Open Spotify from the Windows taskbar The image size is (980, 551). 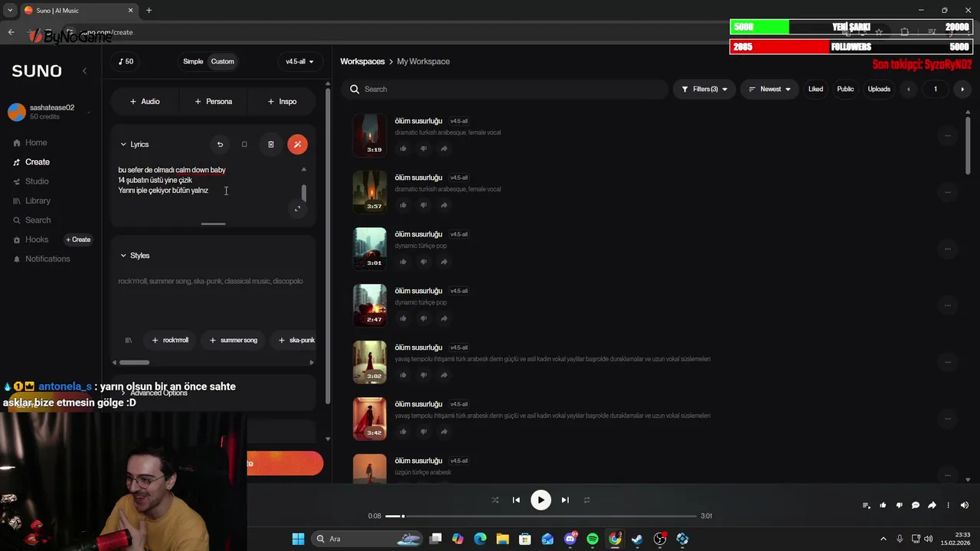click(593, 539)
